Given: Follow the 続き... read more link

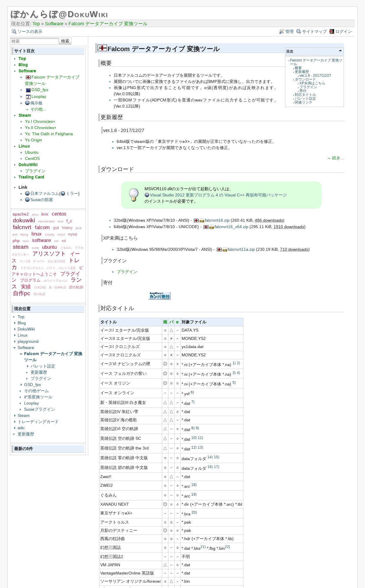Looking at the screenshot, I should click(335, 158).
